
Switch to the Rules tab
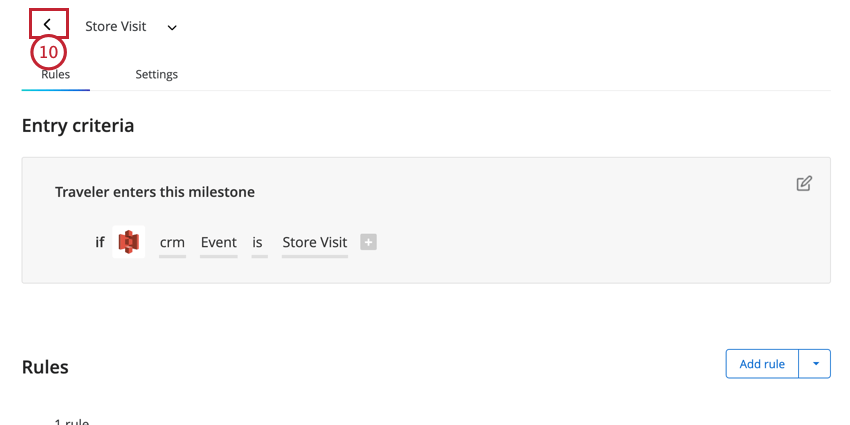(x=55, y=74)
